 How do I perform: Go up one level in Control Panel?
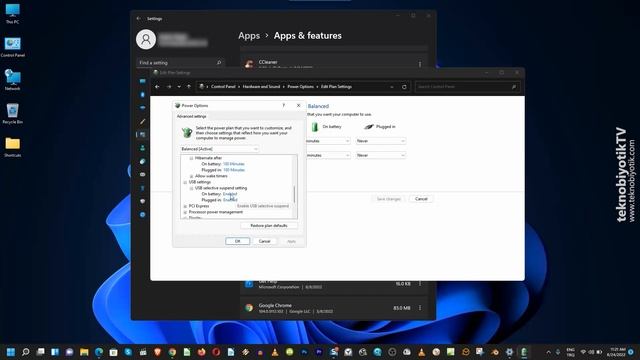click(x=189, y=87)
